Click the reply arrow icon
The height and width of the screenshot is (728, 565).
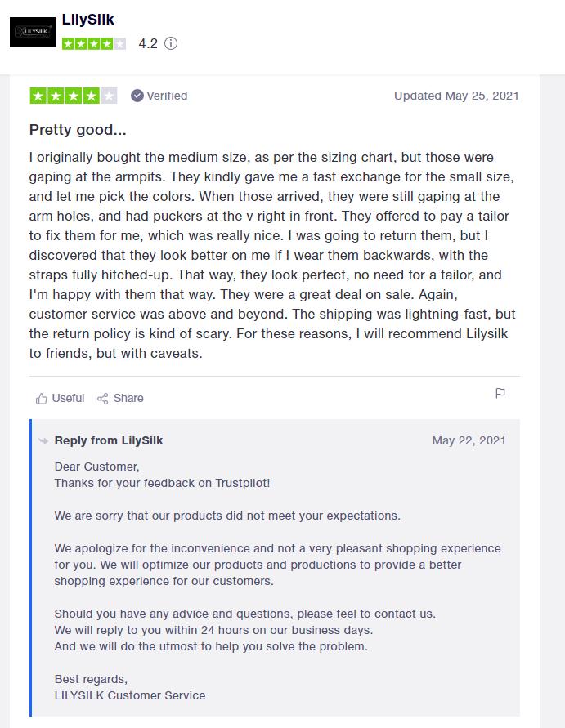point(43,440)
